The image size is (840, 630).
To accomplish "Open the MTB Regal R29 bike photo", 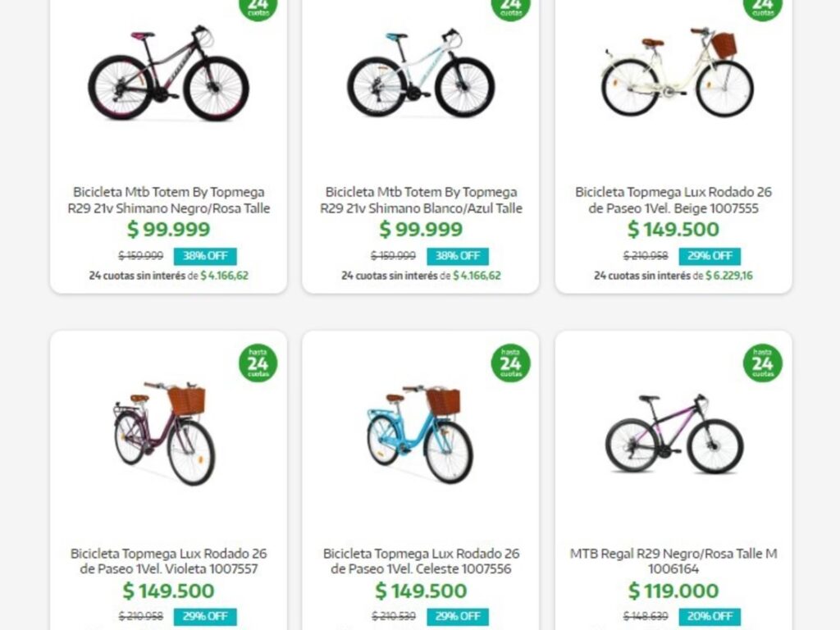I will click(x=673, y=435).
